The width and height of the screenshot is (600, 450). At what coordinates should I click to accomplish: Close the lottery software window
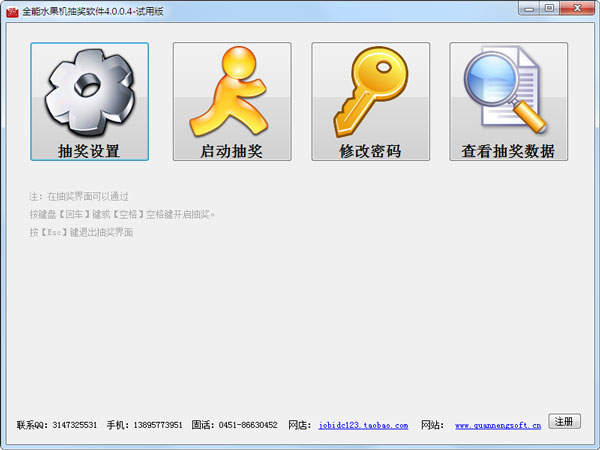[577, 8]
